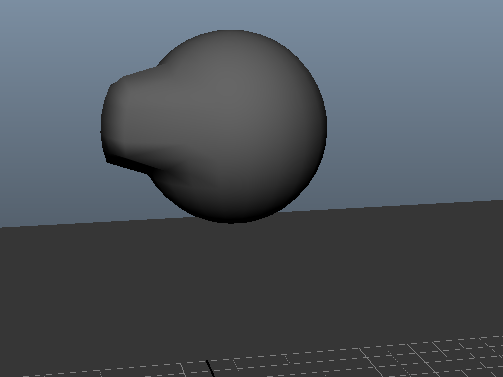The image size is (503, 377).
Task: Click the top pole of the sphere
Action: 230,31
